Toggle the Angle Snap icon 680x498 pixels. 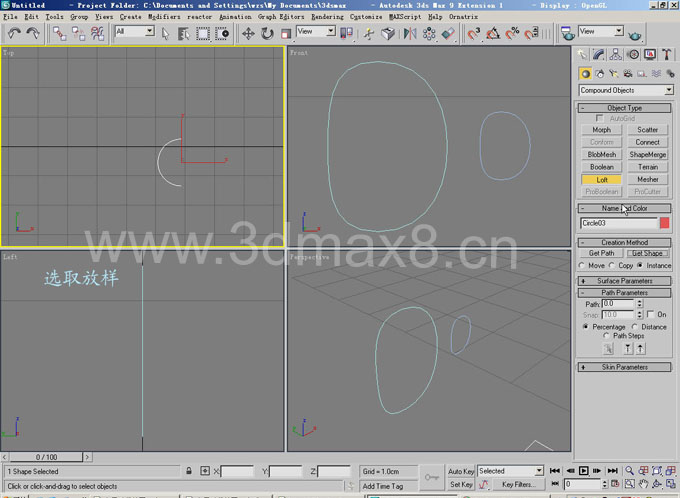(x=493, y=33)
